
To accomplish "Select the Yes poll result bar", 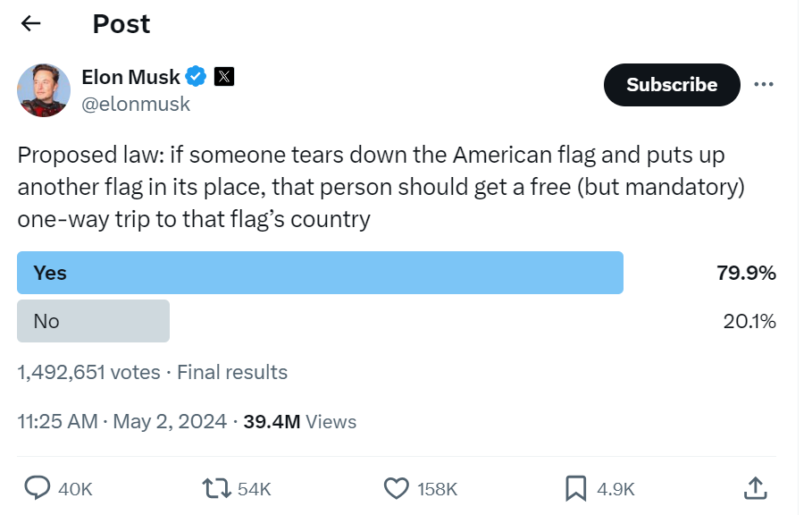I will click(320, 273).
